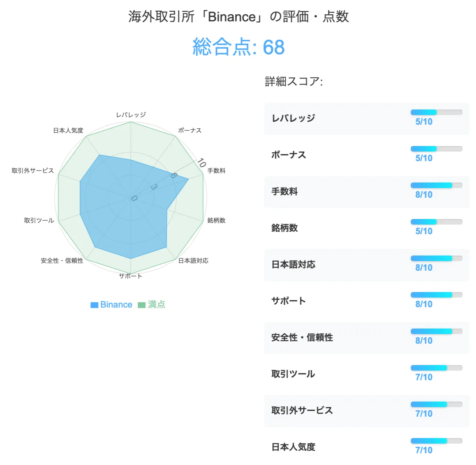The image size is (476, 465).
Task: Click the レバレッジ progress bar
Action: tap(437, 112)
